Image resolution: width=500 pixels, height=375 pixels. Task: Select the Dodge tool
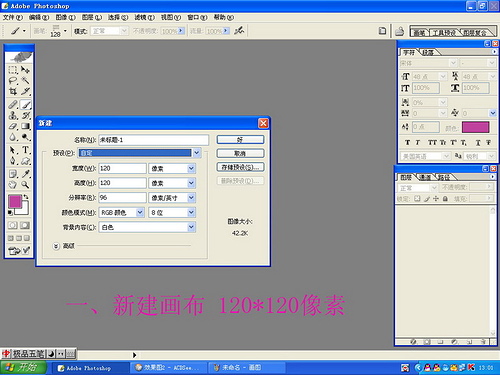[x=25, y=137]
